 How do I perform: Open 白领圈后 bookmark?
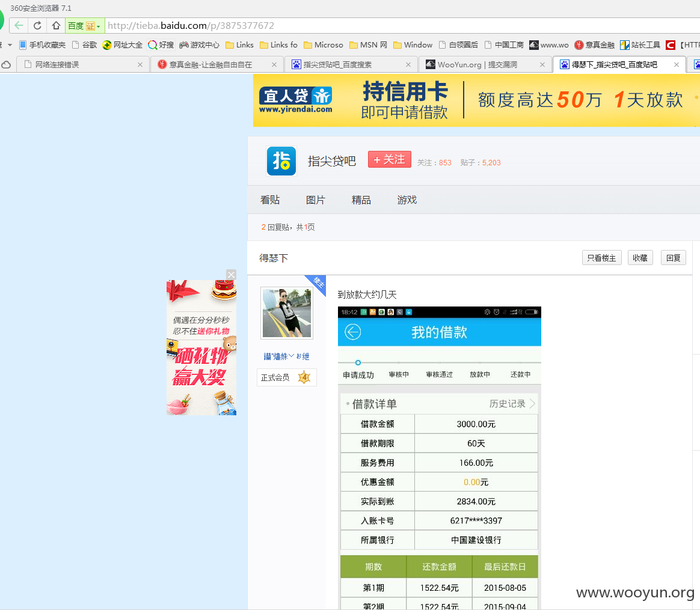tap(458, 44)
